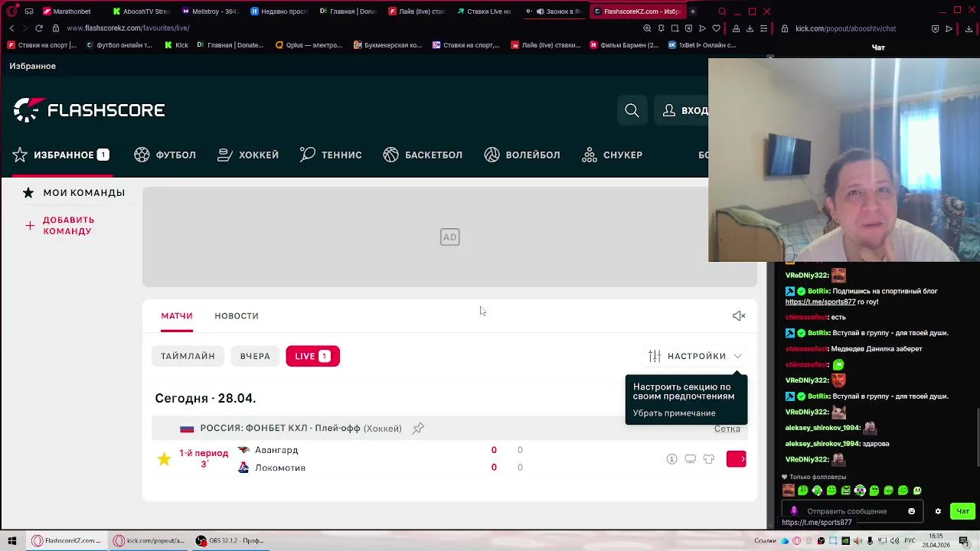Click the heart bookmark icon in address bar
The image size is (980, 551).
(716, 28)
